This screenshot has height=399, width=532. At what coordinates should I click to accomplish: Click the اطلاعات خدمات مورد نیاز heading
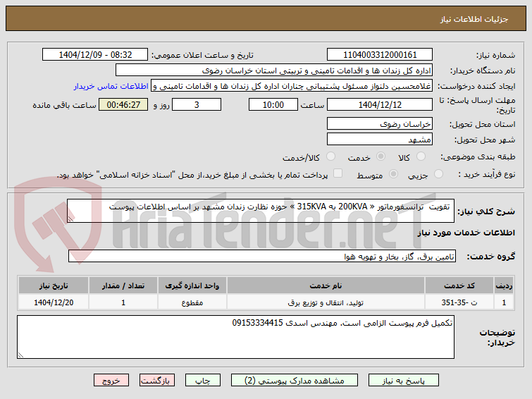tap(466, 233)
